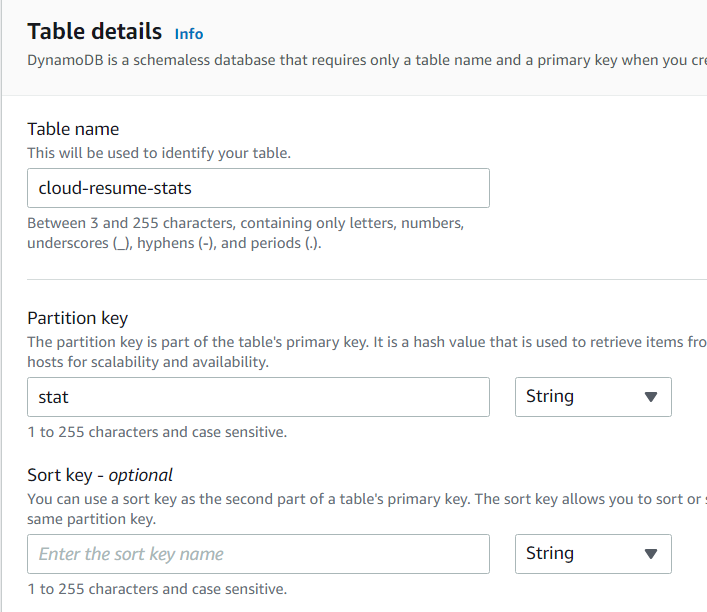Screen dimensions: 707x612
Task: Click the Partition key label
Action: [x=77, y=318]
